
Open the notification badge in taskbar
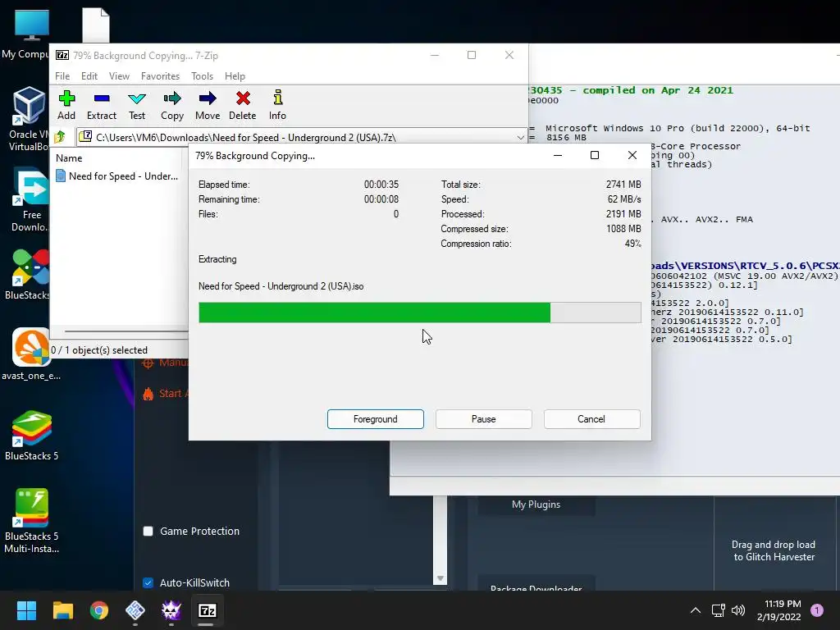pos(817,610)
